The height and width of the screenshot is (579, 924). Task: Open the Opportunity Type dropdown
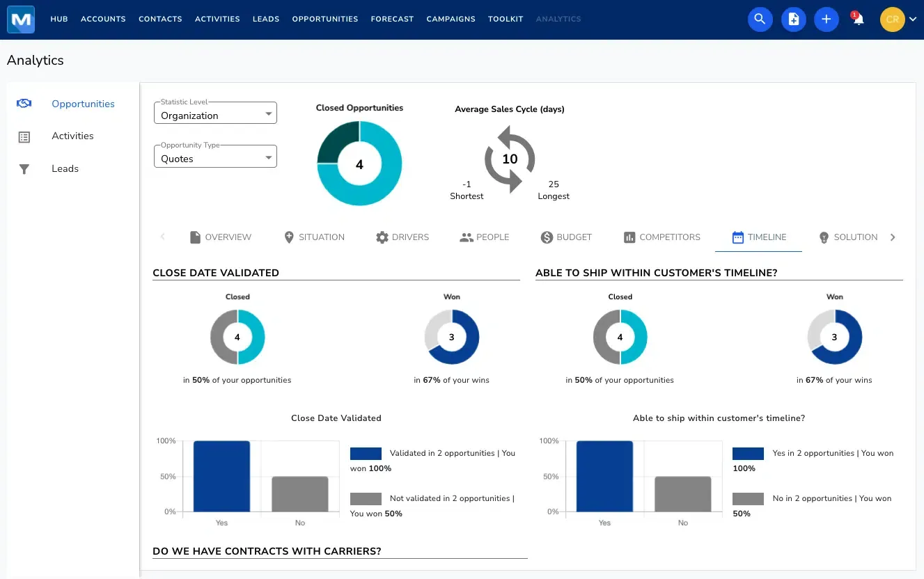[268, 156]
